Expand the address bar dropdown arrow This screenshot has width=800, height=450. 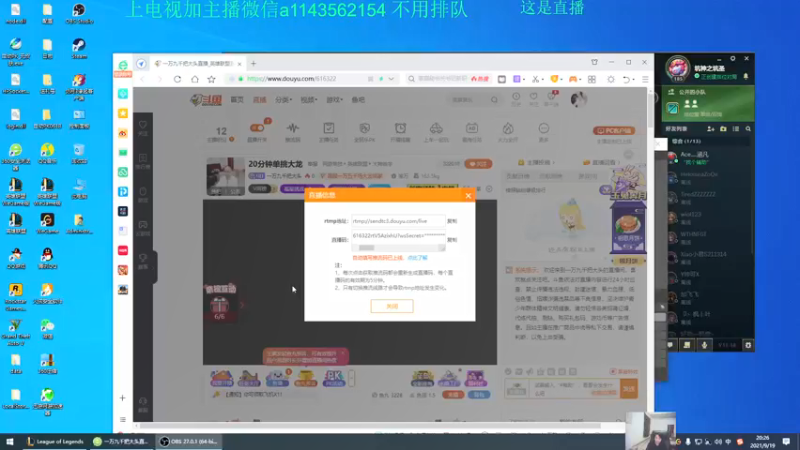click(x=391, y=79)
